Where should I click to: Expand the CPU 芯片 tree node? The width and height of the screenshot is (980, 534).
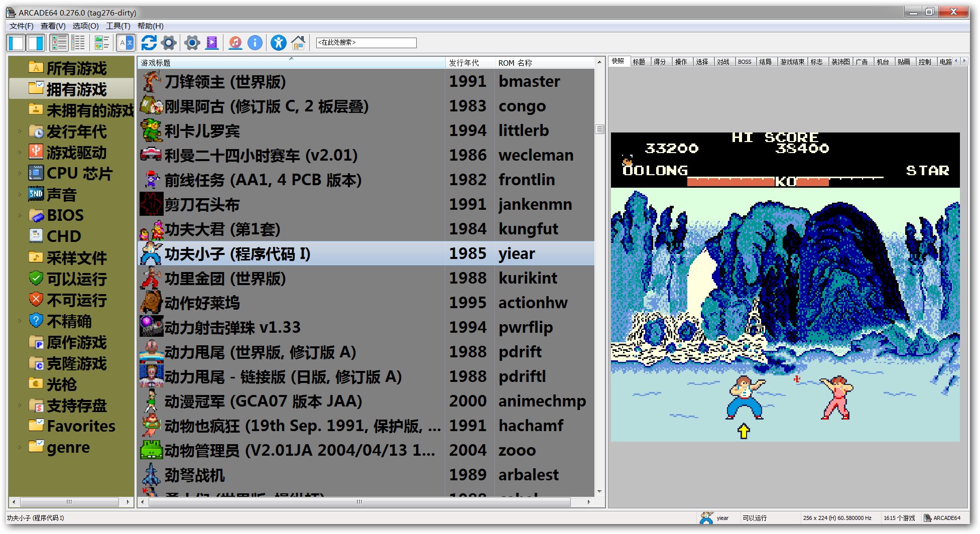point(20,174)
